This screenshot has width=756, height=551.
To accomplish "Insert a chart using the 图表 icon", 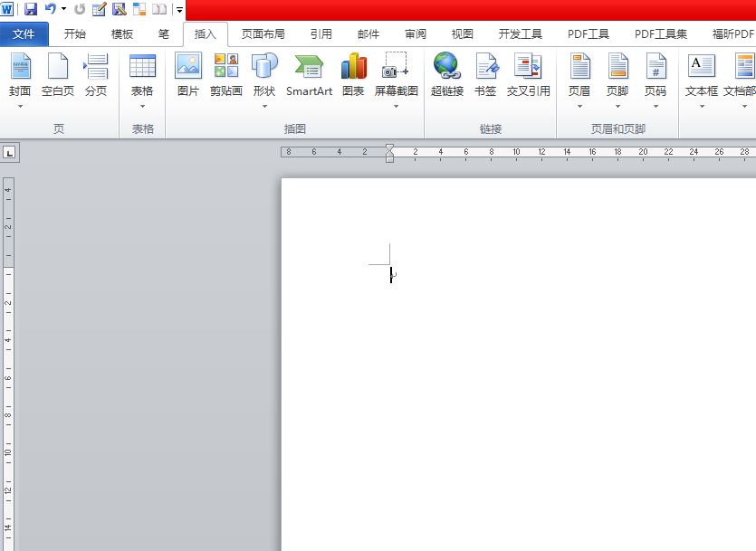I will [353, 77].
